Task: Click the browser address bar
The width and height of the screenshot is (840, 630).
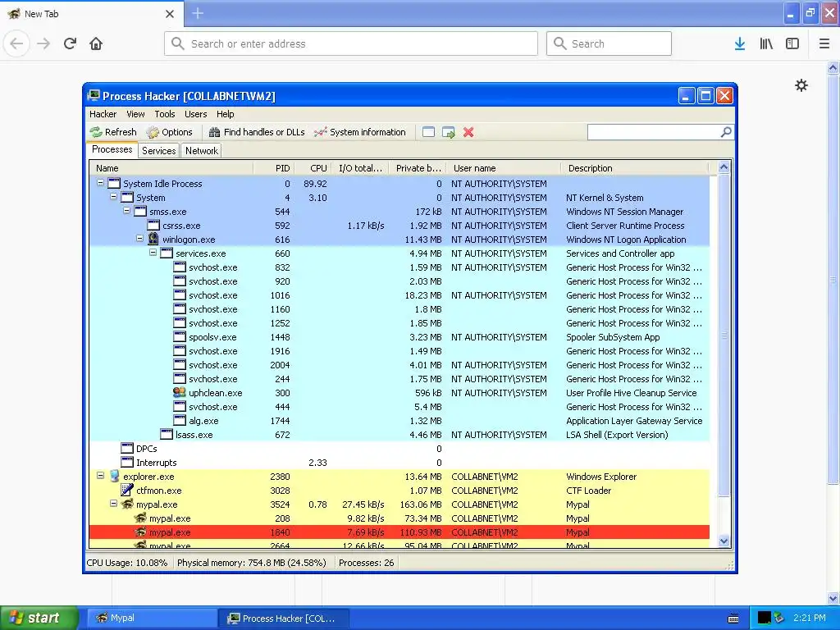Action: click(351, 44)
